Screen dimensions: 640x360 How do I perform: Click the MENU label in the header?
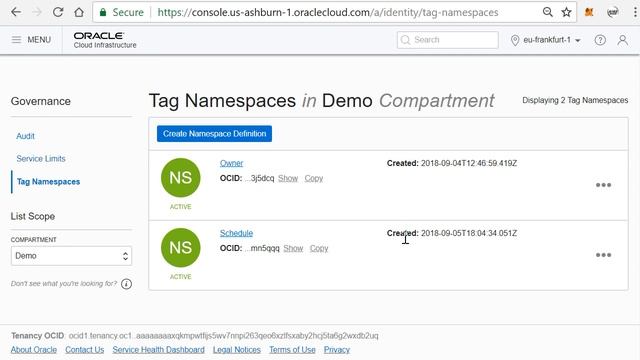(x=39, y=40)
